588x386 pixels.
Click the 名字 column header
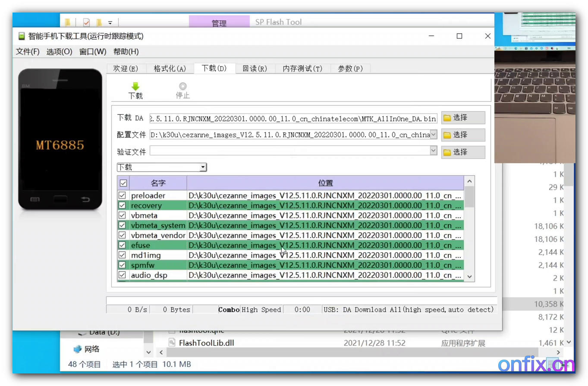click(158, 183)
